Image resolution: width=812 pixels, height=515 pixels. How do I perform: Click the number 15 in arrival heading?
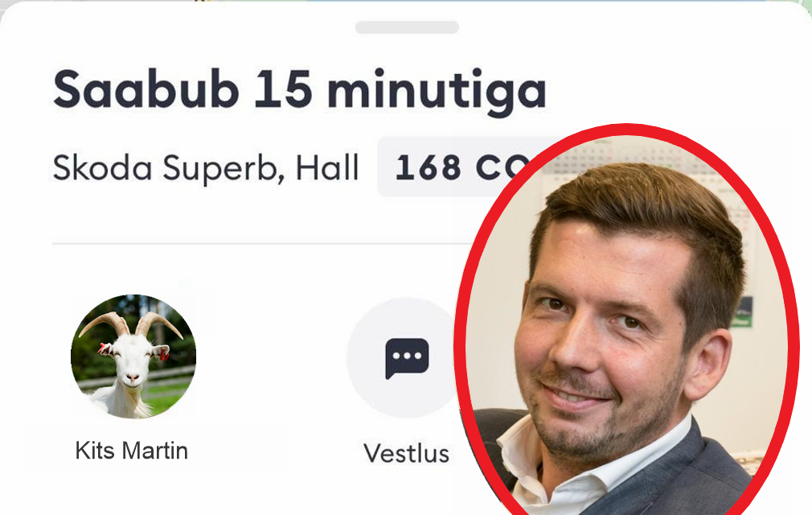pyautogui.click(x=283, y=88)
